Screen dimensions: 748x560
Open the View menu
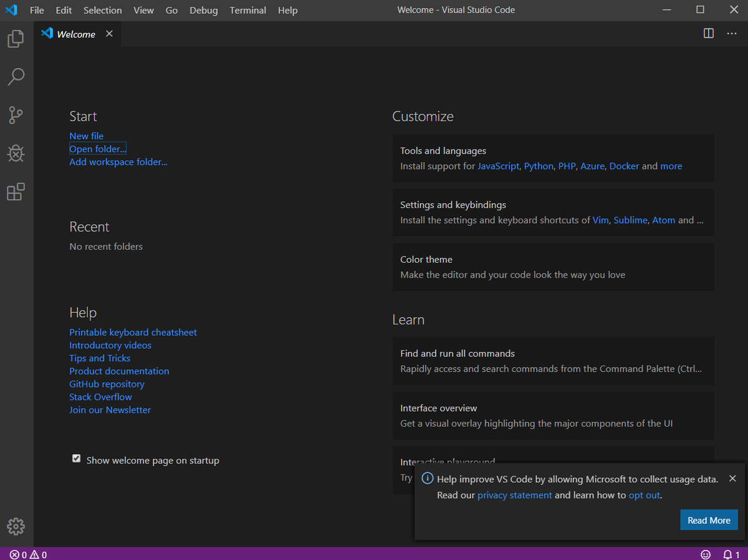(x=143, y=10)
